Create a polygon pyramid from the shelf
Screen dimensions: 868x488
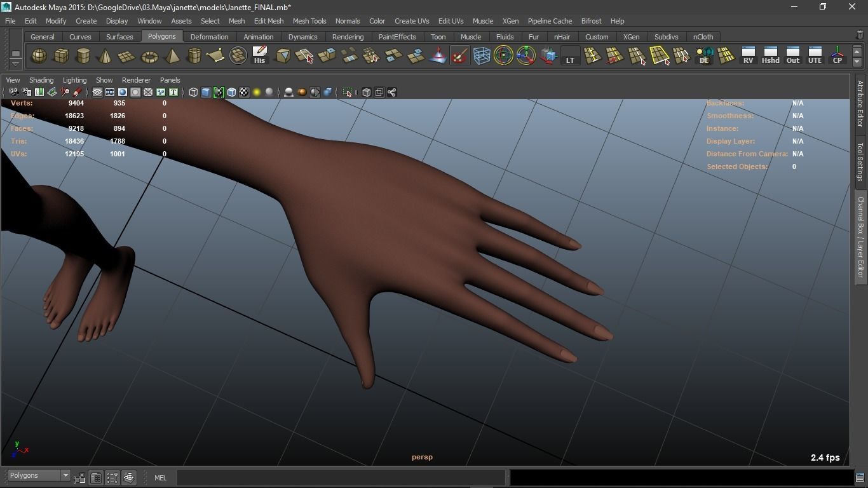[172, 56]
